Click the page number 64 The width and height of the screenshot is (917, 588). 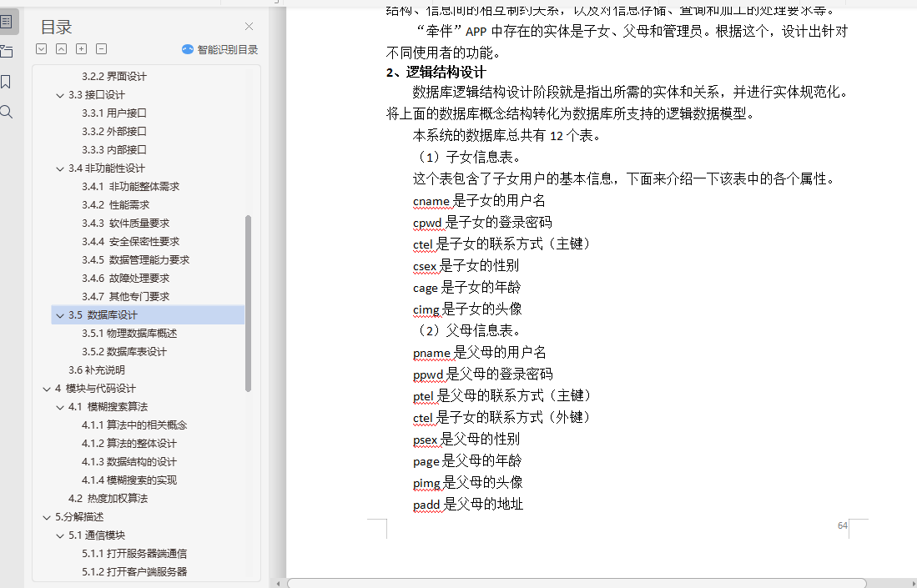pos(842,525)
